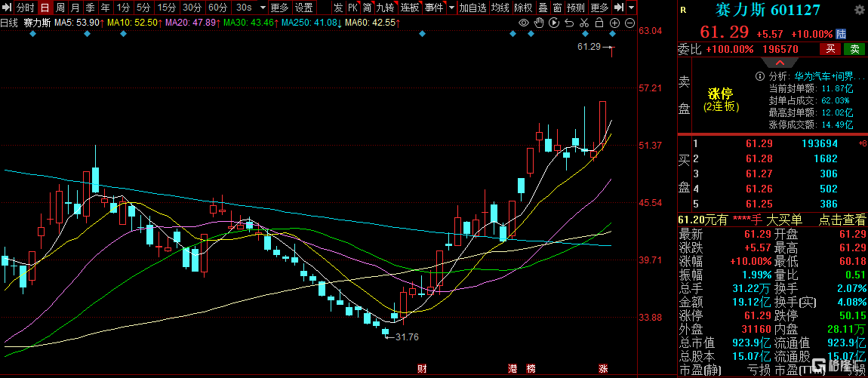
Task: Click the MA20: 47.89 legend label
Action: coord(192,23)
